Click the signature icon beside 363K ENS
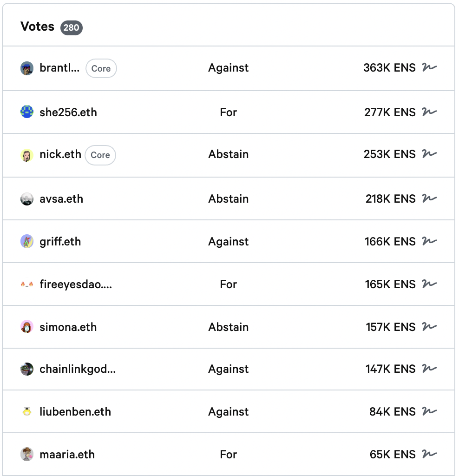This screenshot has height=476, width=459. [x=429, y=68]
